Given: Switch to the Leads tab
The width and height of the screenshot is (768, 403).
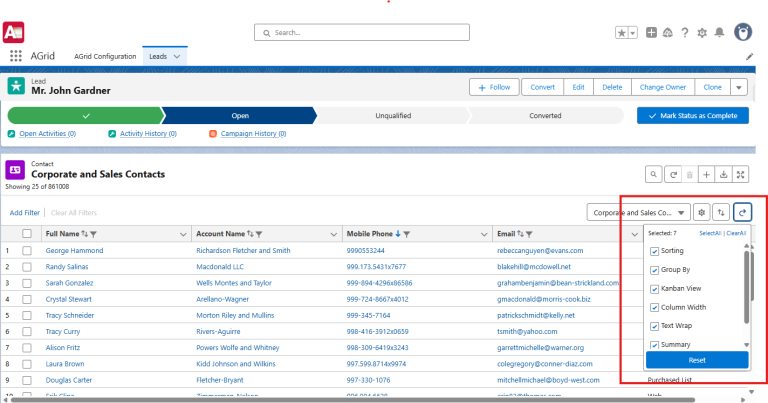Looking at the screenshot, I should tap(158, 56).
